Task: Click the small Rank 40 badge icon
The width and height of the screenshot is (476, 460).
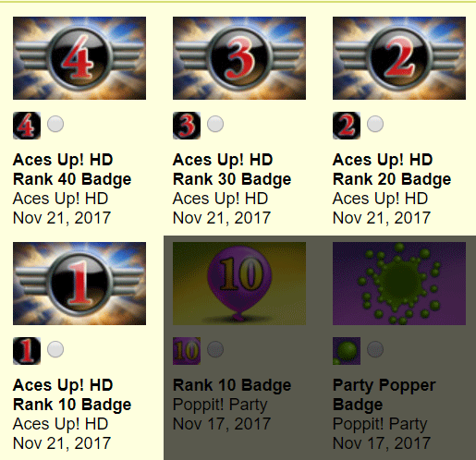Action: [27, 126]
